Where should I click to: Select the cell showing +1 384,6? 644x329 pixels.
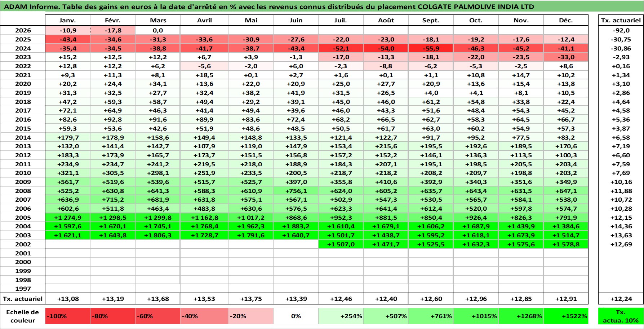[x=566, y=226]
